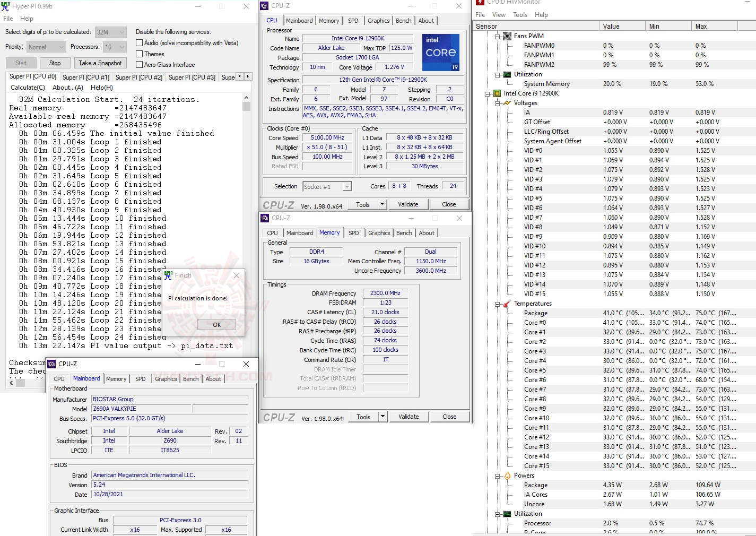Open the Tools menu in HWMonitor

tap(520, 15)
